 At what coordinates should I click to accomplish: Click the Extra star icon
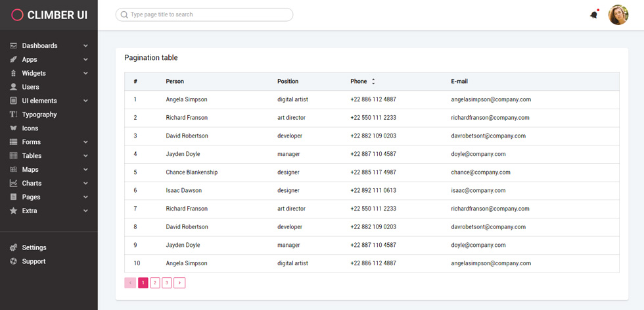click(x=14, y=211)
